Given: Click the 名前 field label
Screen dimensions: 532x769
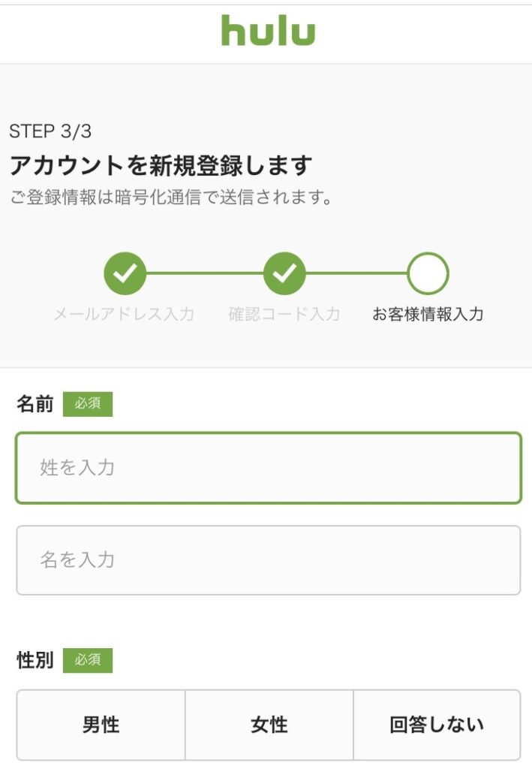Looking at the screenshot, I should click(35, 403).
